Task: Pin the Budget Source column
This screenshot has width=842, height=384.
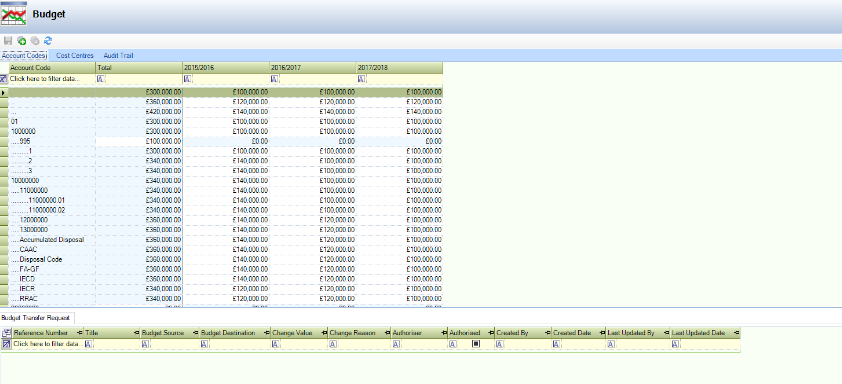Action: 196,333
